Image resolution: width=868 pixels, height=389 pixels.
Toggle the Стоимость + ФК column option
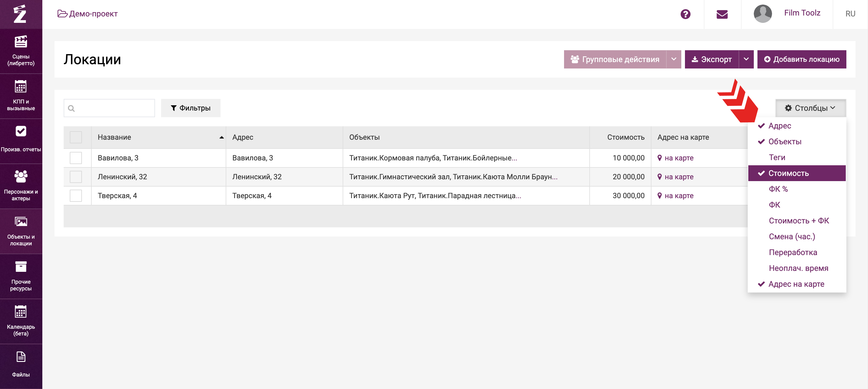799,221
